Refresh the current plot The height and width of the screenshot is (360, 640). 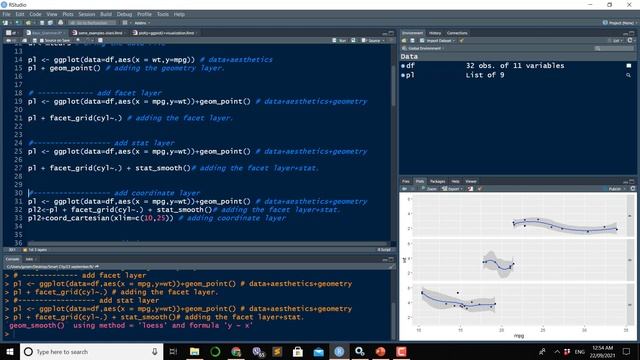[x=633, y=189]
